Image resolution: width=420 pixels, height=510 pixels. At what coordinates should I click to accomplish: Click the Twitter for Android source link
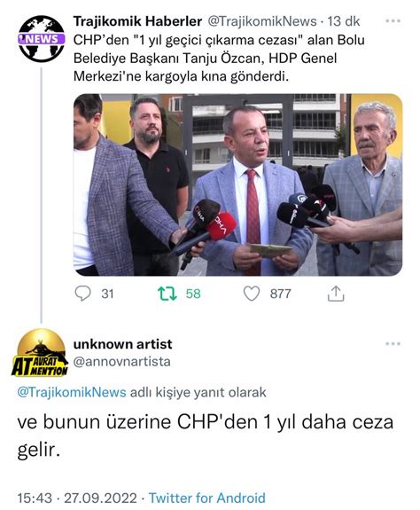tap(207, 498)
